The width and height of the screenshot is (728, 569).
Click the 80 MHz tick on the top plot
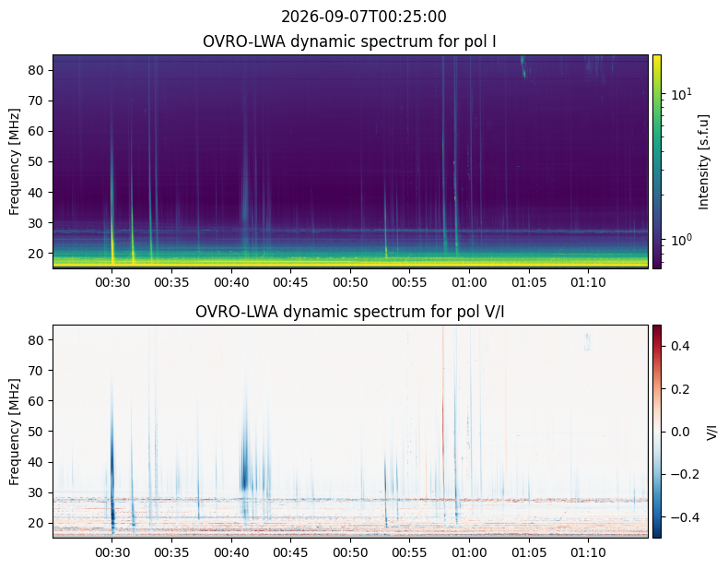[x=36, y=70]
